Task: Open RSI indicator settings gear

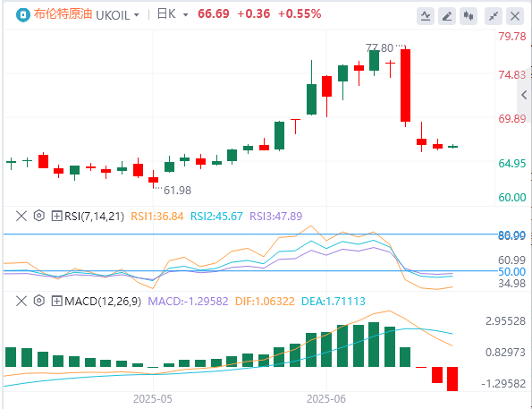Action: 39,216
